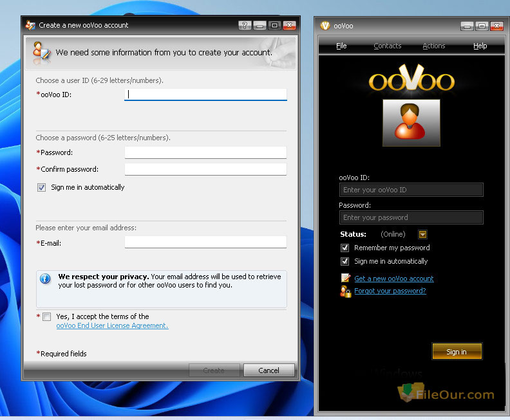Click the large ooVoo logo in login window

[411, 78]
